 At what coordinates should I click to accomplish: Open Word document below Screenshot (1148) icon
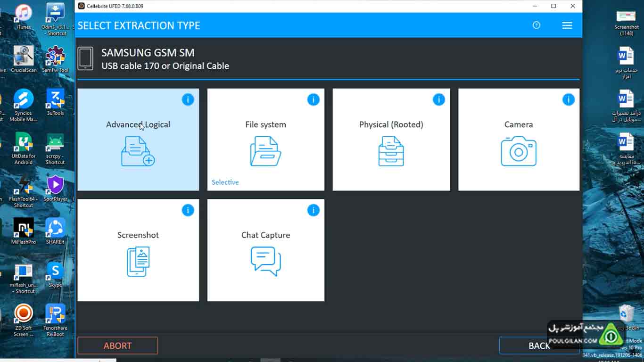(626, 63)
